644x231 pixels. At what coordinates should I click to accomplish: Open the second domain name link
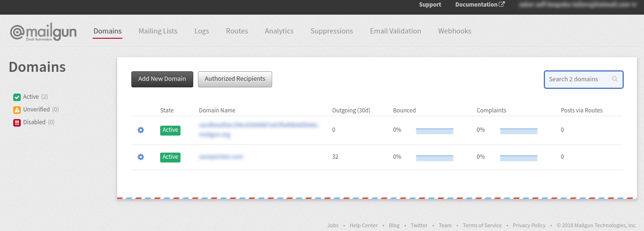click(x=221, y=156)
